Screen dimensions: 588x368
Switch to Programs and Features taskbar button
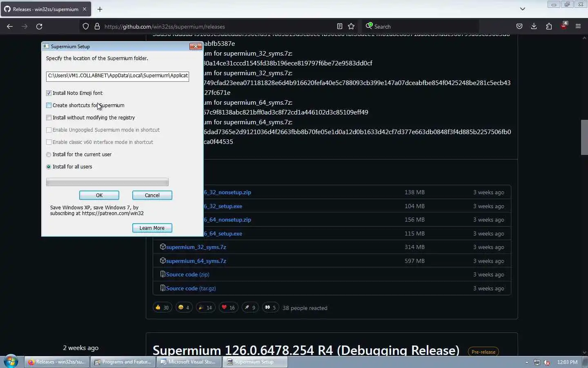[123, 362]
